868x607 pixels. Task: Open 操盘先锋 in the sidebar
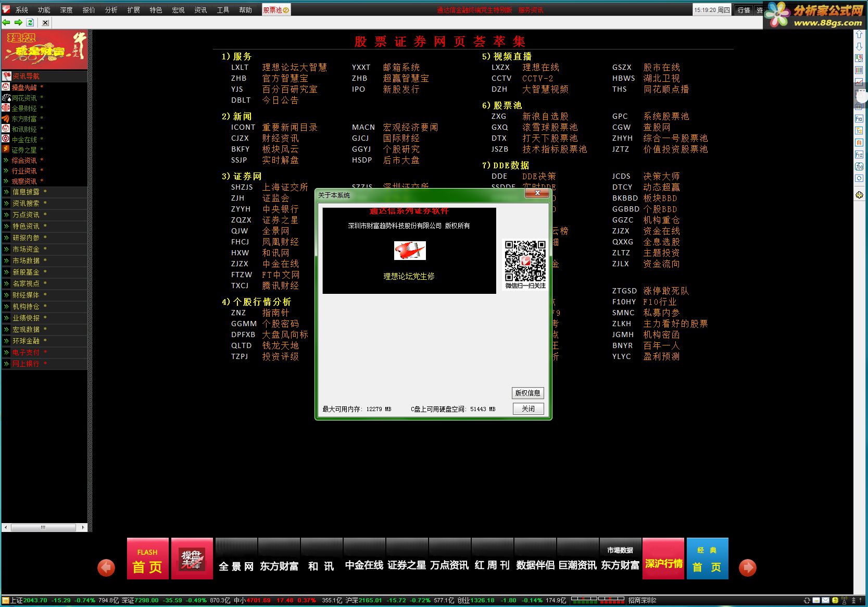pos(24,88)
